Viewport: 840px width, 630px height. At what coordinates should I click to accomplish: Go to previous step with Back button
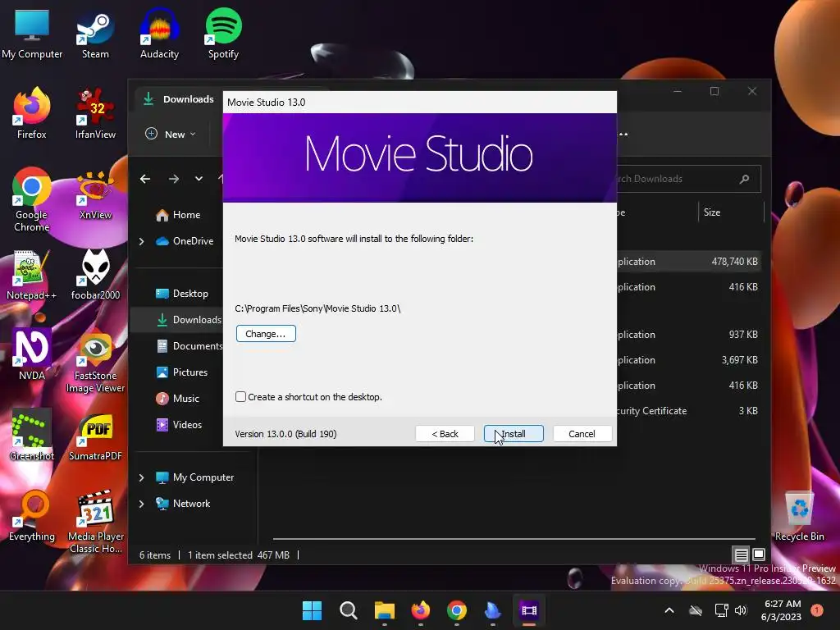click(445, 434)
